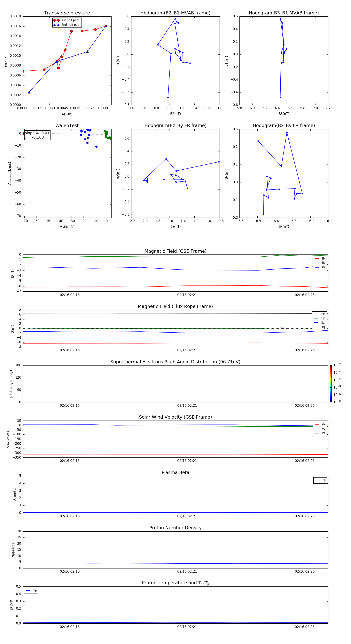The image size is (351, 644).
Task: Click the B2(nT) x-axis label
Action: tap(175, 114)
